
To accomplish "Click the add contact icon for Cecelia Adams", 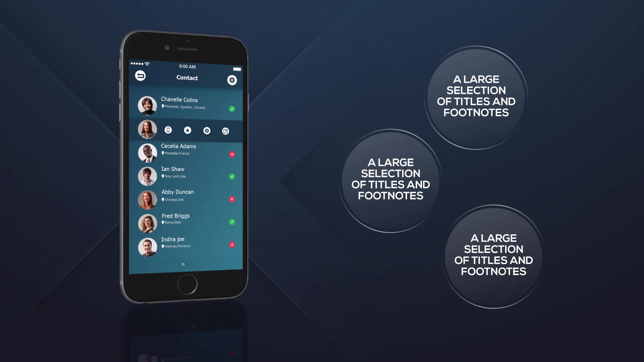I will click(232, 154).
